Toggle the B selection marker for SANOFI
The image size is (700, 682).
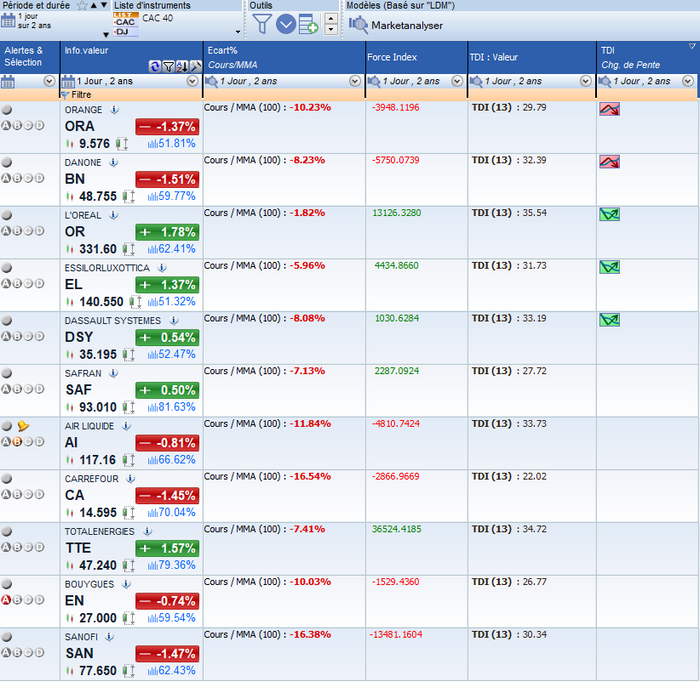17,653
